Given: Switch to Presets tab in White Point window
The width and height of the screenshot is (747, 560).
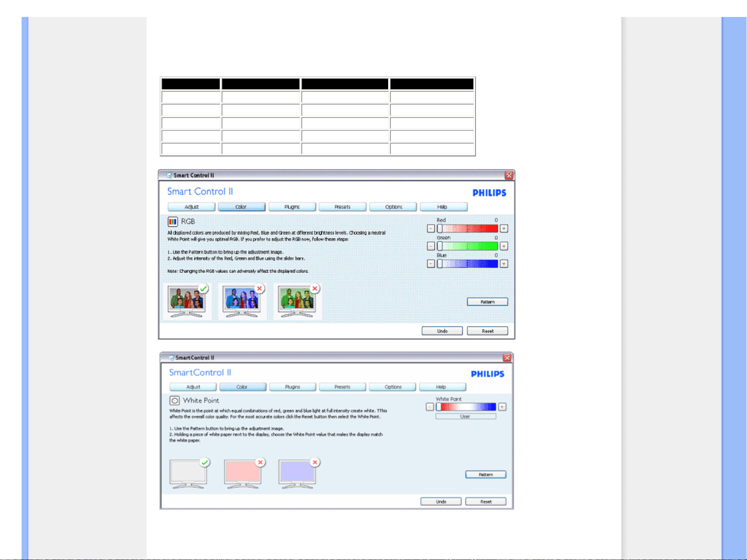Looking at the screenshot, I should pos(342,387).
